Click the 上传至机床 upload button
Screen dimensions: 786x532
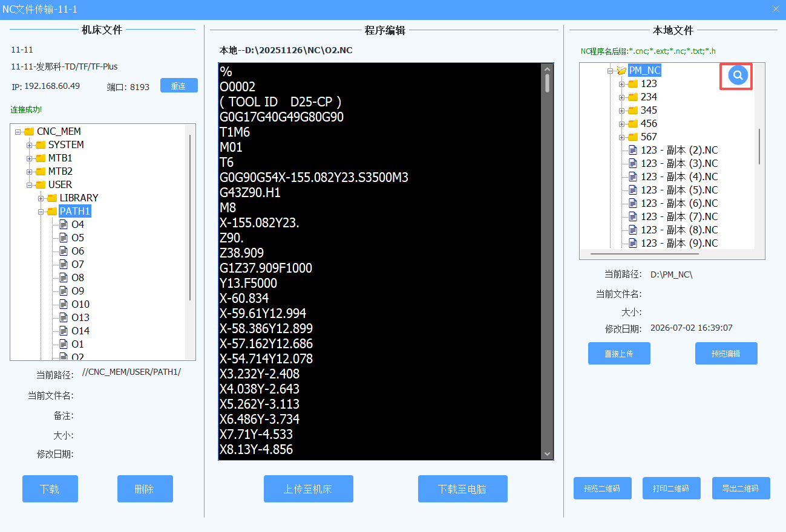(x=308, y=488)
